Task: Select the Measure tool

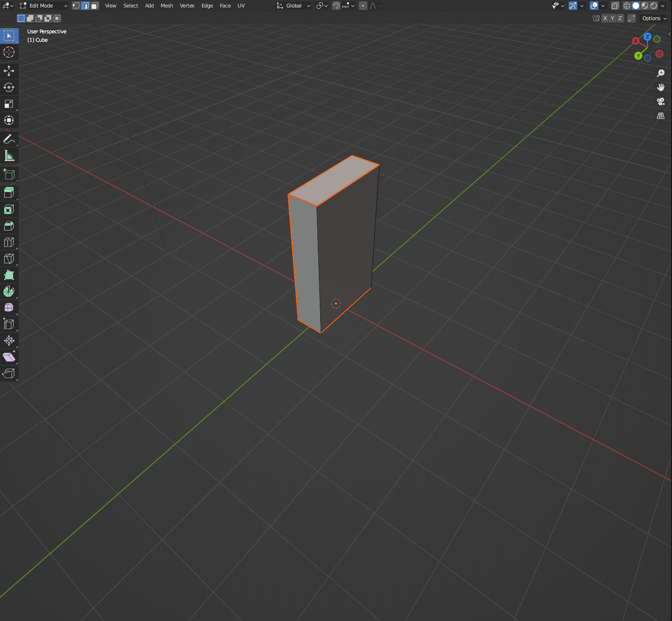Action: click(x=9, y=155)
